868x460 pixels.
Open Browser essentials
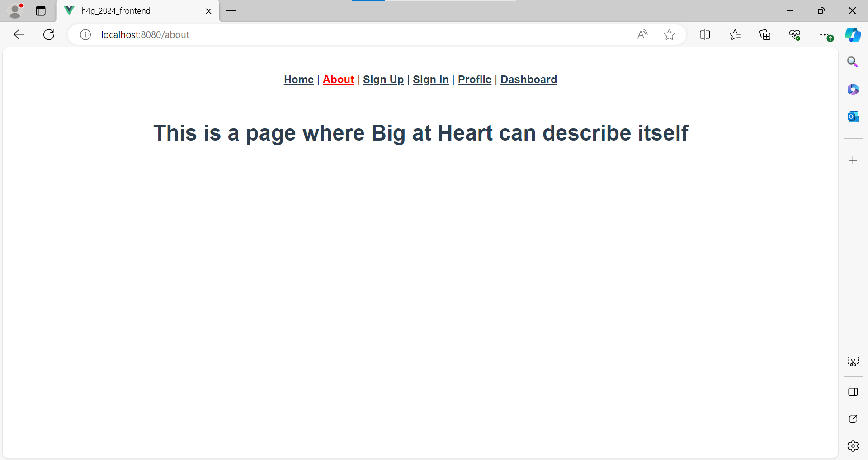(795, 34)
